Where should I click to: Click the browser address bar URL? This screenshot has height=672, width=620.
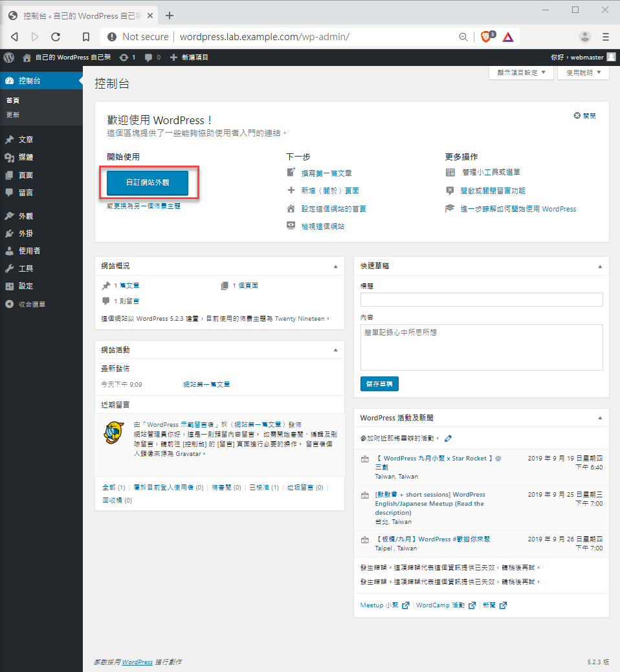pyautogui.click(x=265, y=37)
